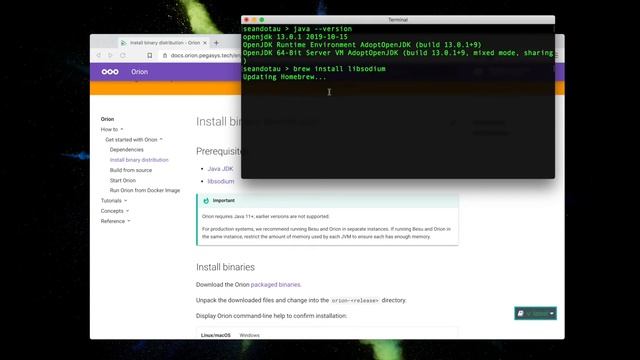
Task: Open the Orion sidebar heading
Action: (107, 119)
